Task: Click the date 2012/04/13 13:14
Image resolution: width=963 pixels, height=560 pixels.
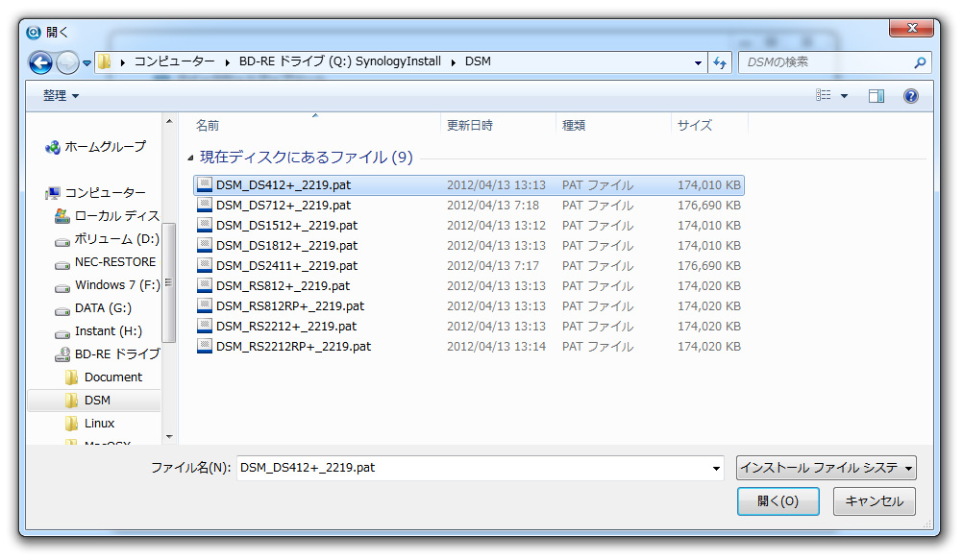Action: [496, 347]
